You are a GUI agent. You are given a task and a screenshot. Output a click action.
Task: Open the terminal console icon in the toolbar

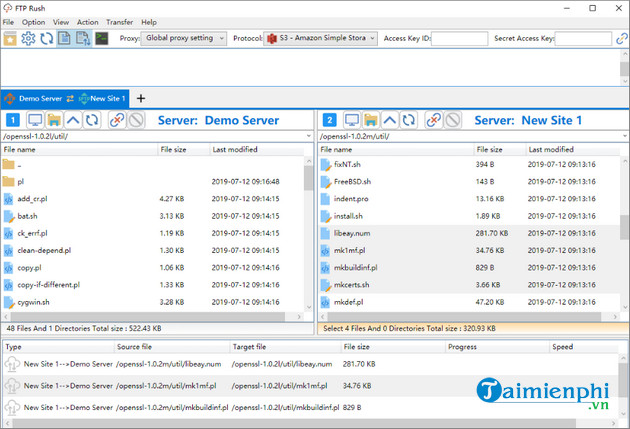pos(101,38)
